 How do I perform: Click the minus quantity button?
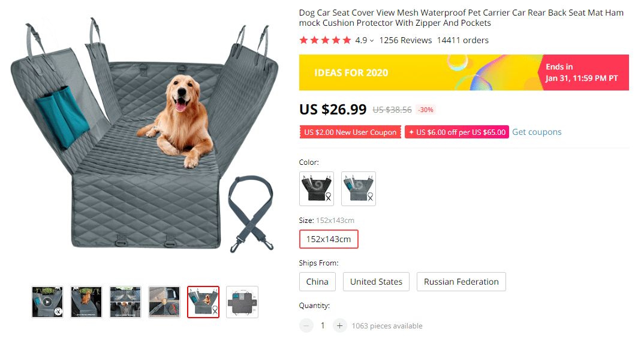point(306,325)
